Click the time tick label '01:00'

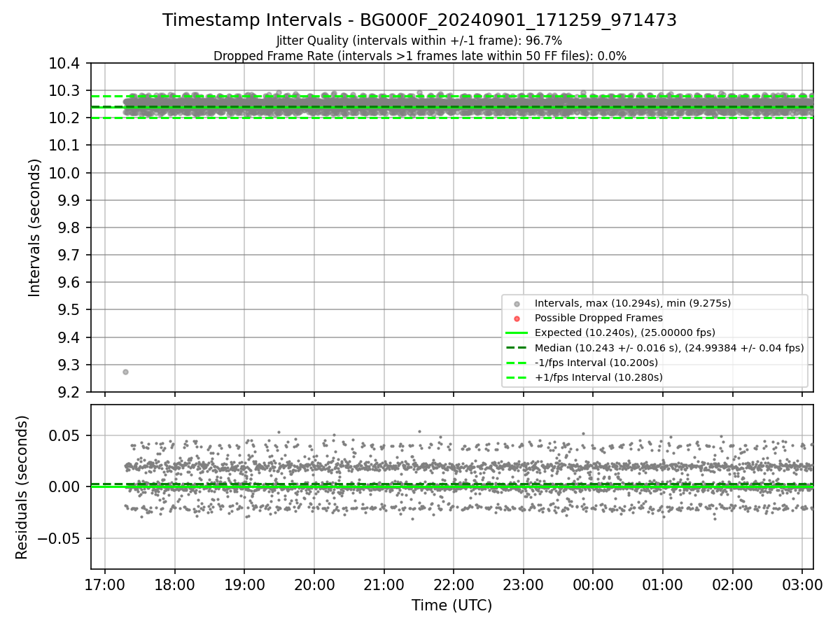point(663,585)
